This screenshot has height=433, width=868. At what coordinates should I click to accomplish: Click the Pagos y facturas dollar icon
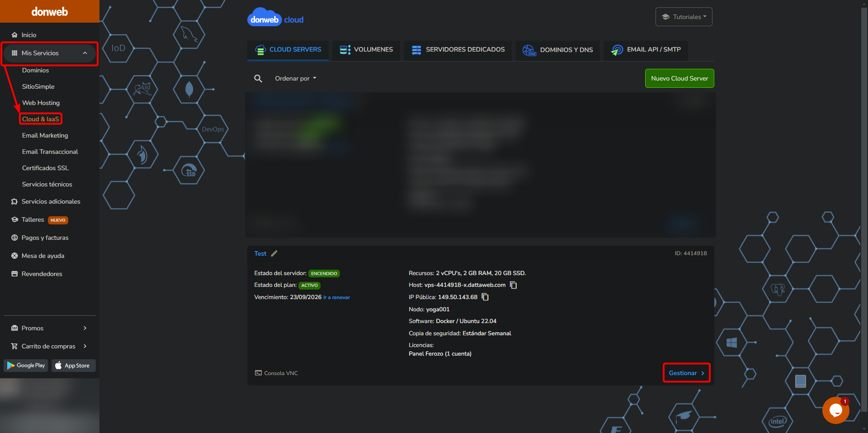14,238
